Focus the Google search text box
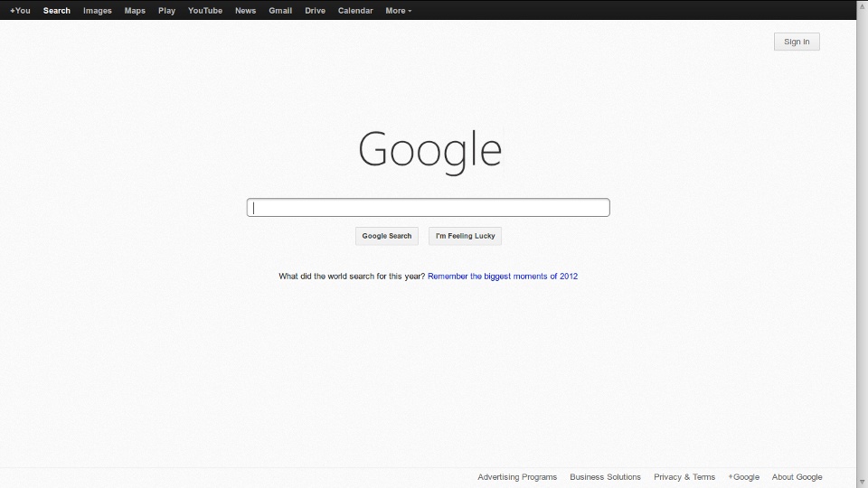The width and height of the screenshot is (868, 488). pos(428,208)
